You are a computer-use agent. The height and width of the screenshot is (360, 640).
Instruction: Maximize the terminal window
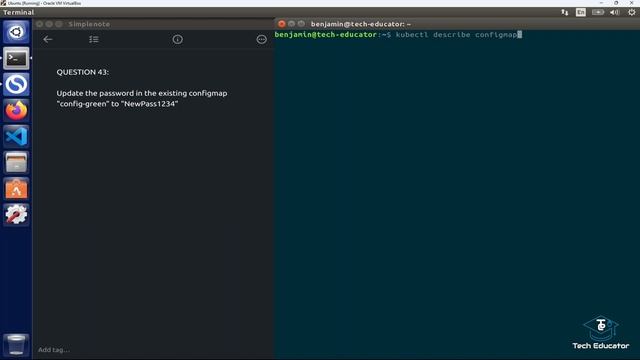301,24
